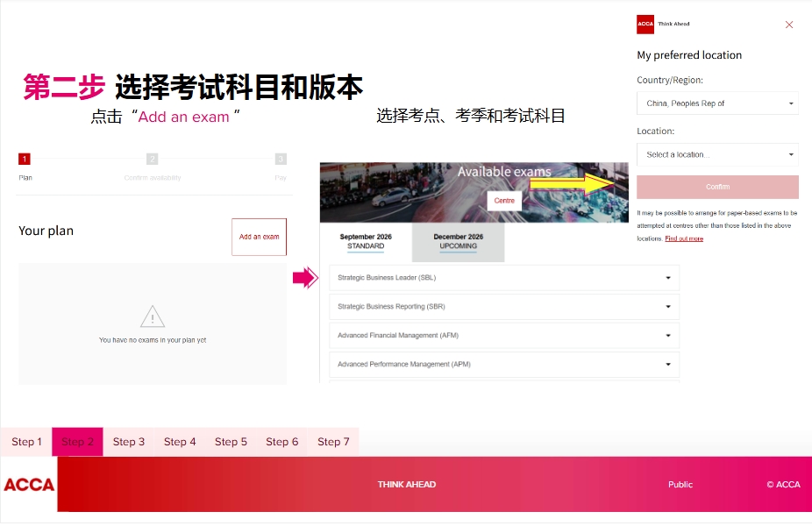Select the September 2026 STANDARD tab
Viewport: 812px width, 526px height.
point(366,242)
